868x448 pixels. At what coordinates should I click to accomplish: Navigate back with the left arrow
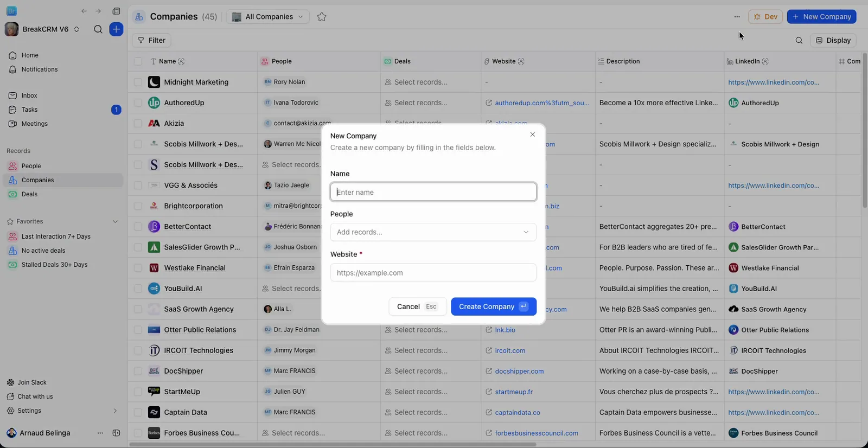coord(84,11)
